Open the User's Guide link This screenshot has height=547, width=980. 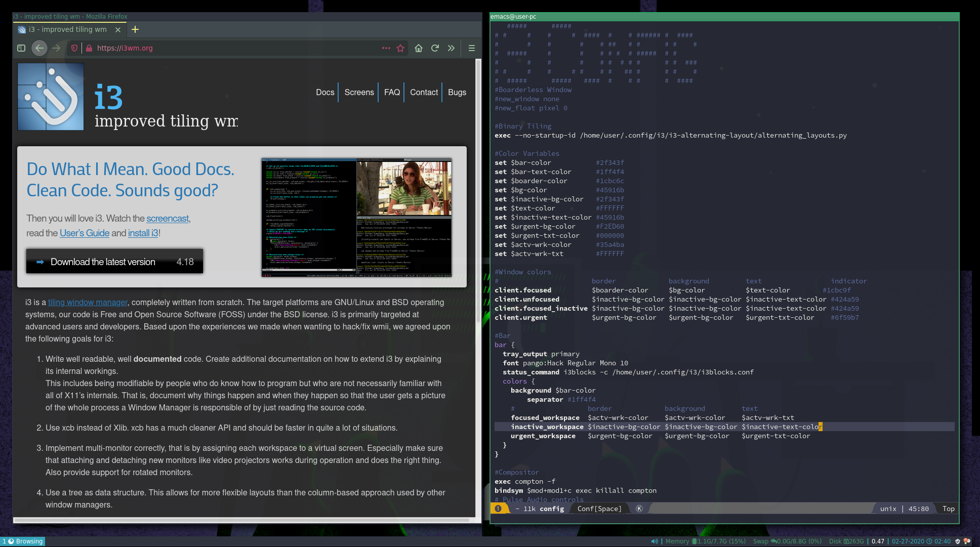85,233
